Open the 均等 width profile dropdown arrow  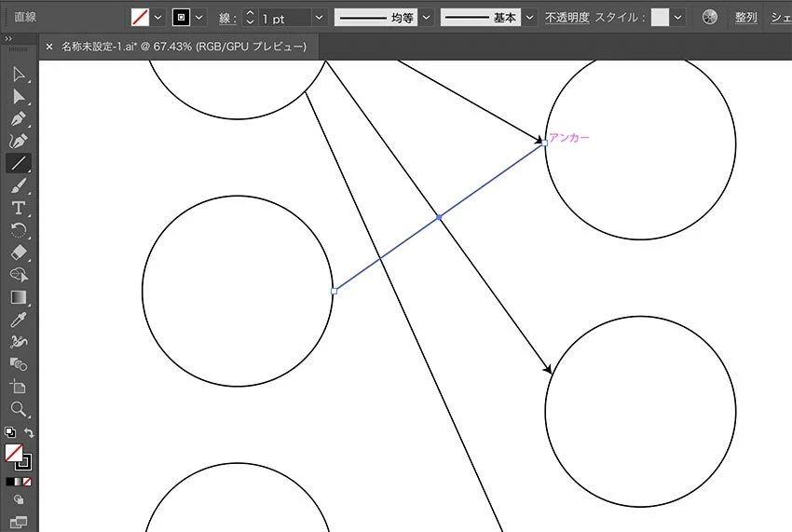click(x=427, y=17)
